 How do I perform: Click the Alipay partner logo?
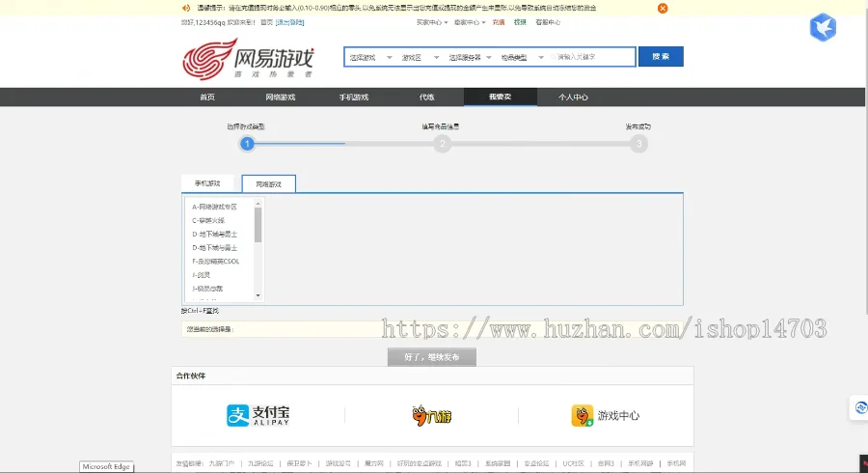coord(258,415)
